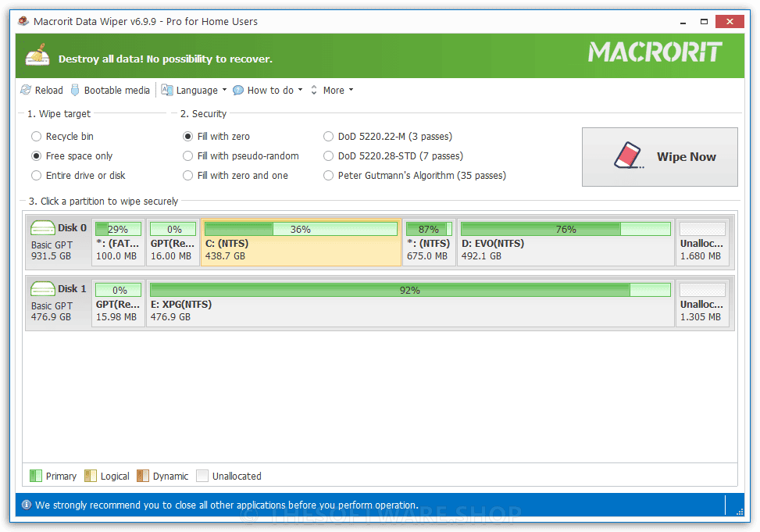Maximize the Macrorit Data Wiper window

(x=705, y=22)
